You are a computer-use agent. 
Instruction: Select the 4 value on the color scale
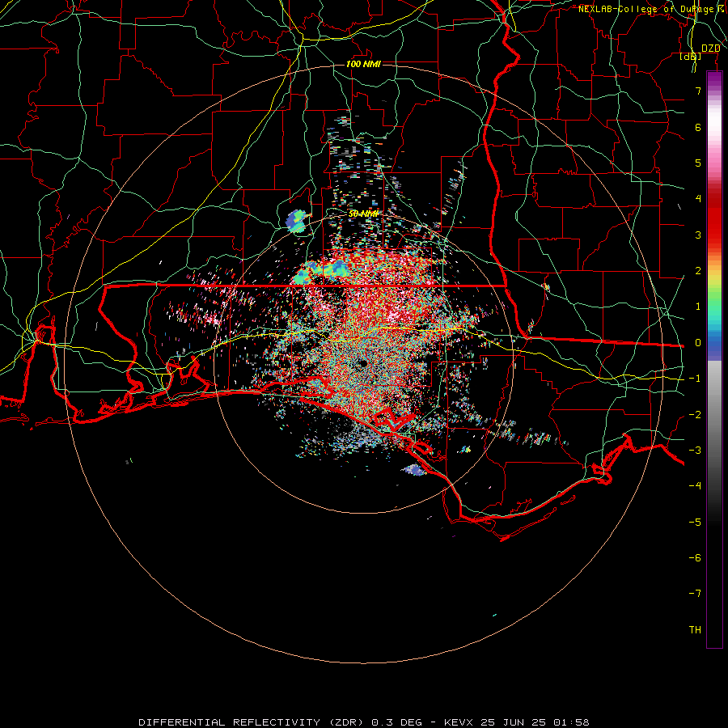tap(698, 199)
